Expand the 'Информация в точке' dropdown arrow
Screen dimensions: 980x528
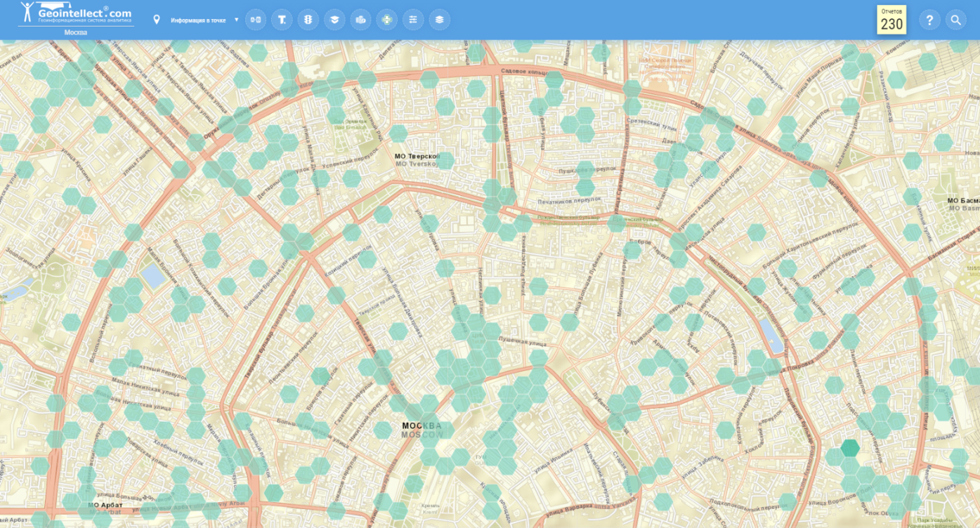click(x=236, y=20)
